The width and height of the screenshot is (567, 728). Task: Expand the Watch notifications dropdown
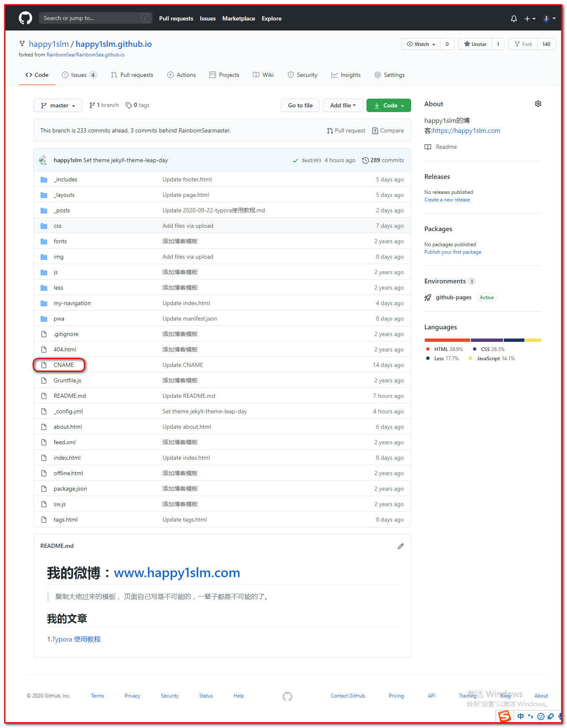click(x=421, y=44)
